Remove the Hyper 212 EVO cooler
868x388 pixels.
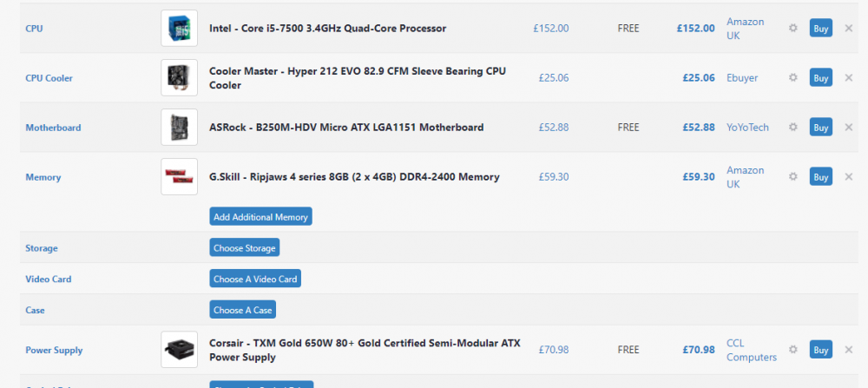[849, 77]
